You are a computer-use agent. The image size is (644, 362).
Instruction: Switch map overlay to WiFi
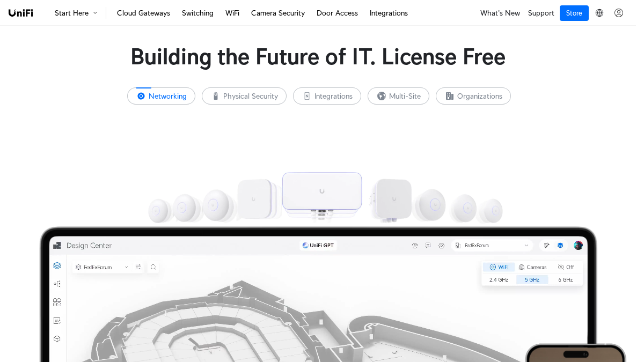(x=499, y=267)
